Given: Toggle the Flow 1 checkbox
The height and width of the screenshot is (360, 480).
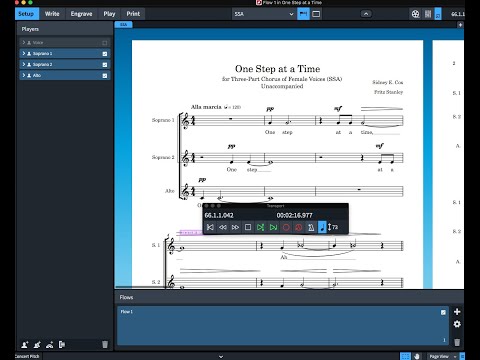Looking at the screenshot, I should pos(443,312).
